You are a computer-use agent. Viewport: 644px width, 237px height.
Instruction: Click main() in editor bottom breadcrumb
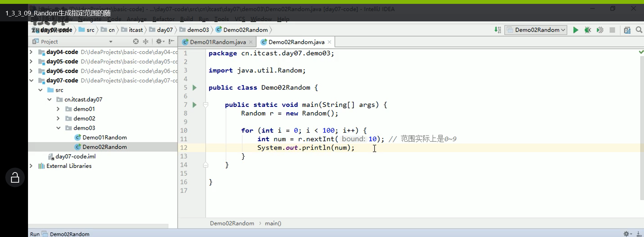273,223
